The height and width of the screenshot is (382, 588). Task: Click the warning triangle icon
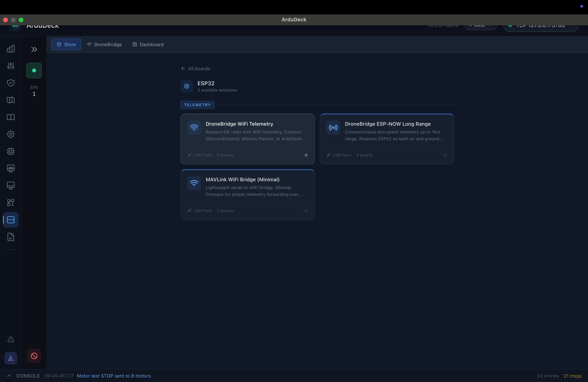[11, 339]
